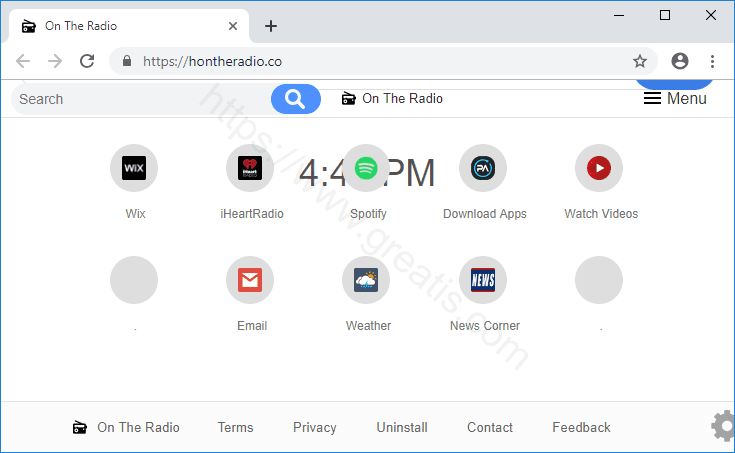Click the News Corner label text

[485, 325]
